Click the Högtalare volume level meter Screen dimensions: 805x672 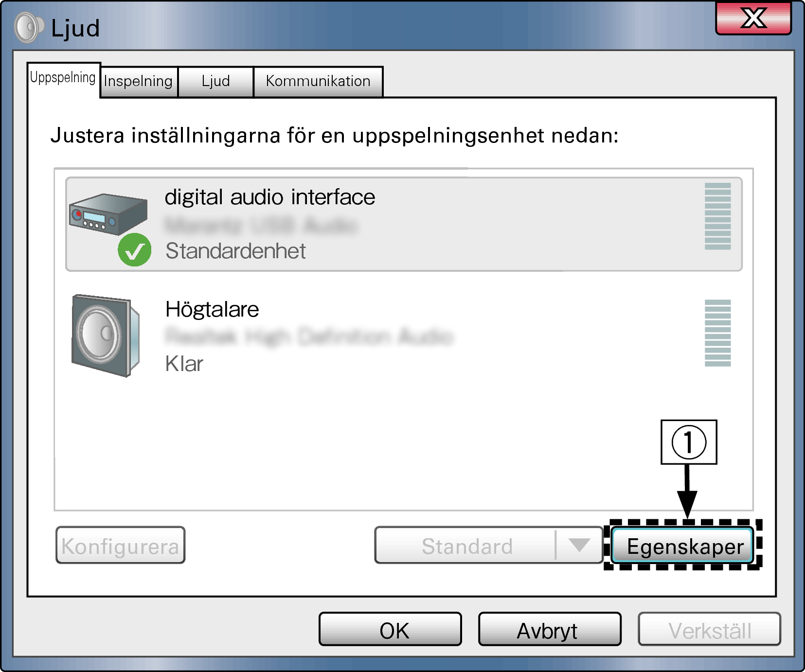717,333
